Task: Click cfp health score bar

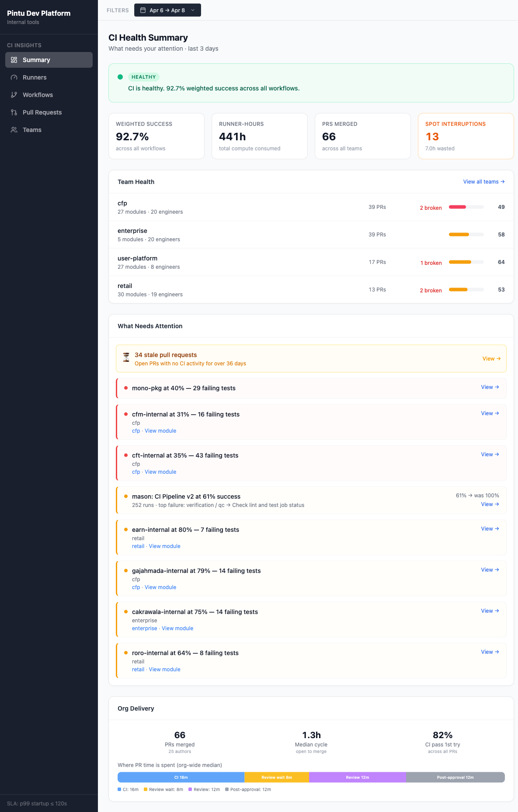Action: tap(466, 207)
